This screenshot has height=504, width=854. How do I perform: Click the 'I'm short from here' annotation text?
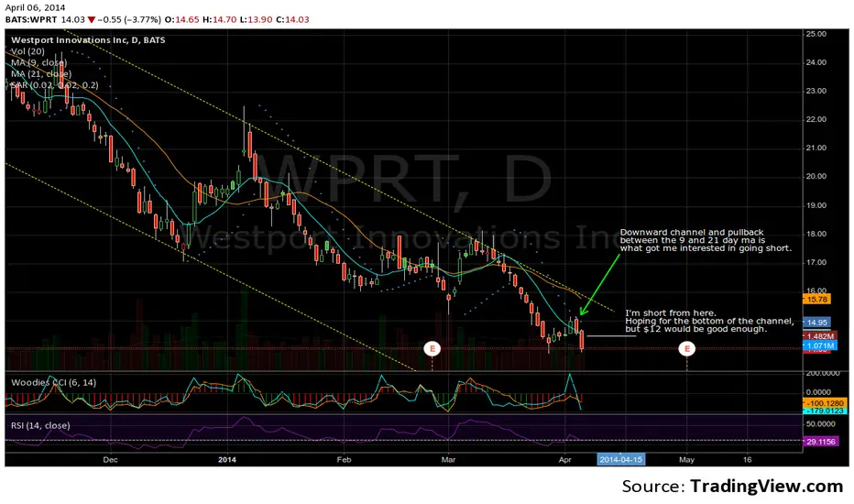click(x=709, y=321)
